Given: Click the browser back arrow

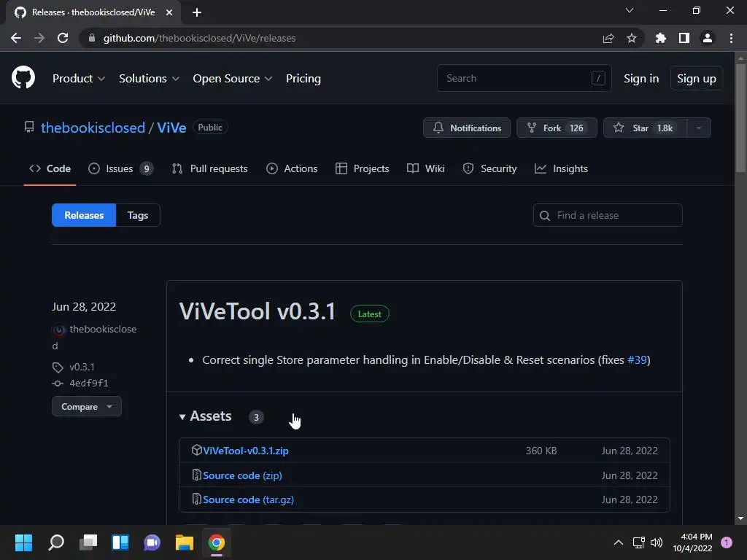Looking at the screenshot, I should (x=16, y=38).
